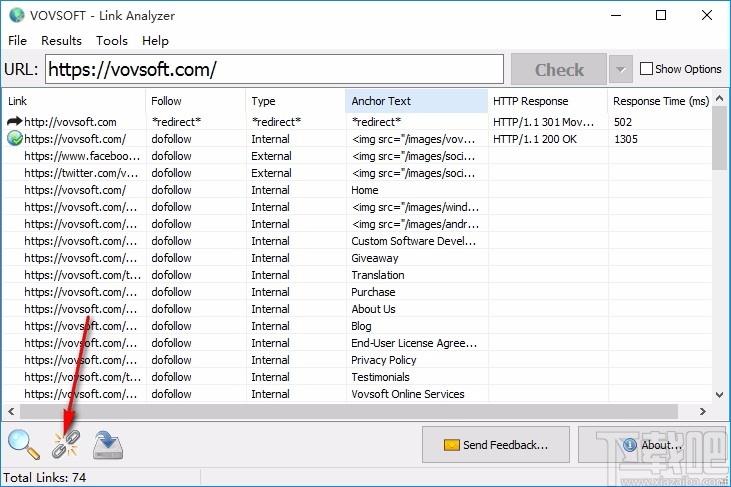
Task: Sort by the Anchor Text column header
Action: tap(416, 101)
